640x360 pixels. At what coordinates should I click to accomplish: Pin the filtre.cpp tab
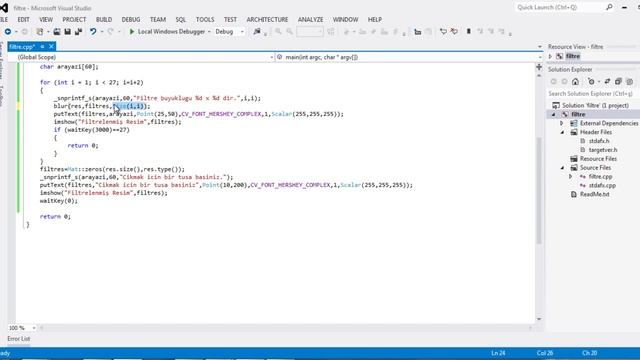[x=42, y=47]
